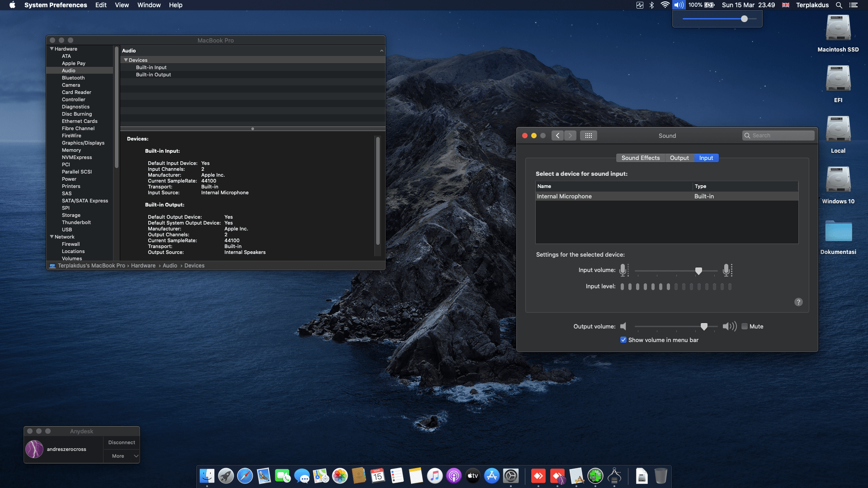Select the Input tab
This screenshot has width=868, height=488.
coord(706,158)
